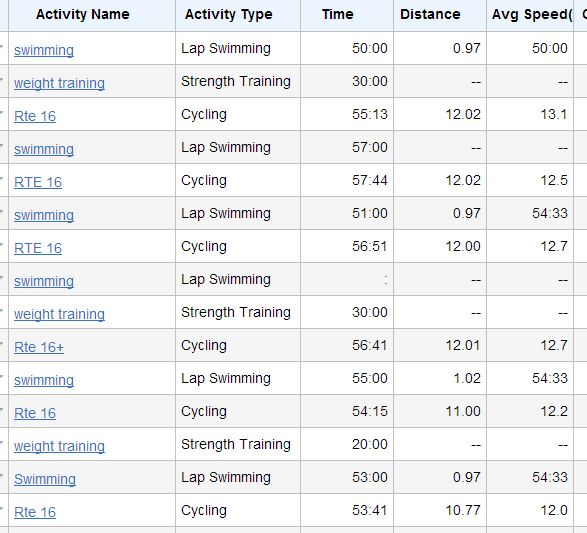Image resolution: width=587 pixels, height=533 pixels.
Task: Open the swimming activity with blank time
Action: pyautogui.click(x=44, y=281)
